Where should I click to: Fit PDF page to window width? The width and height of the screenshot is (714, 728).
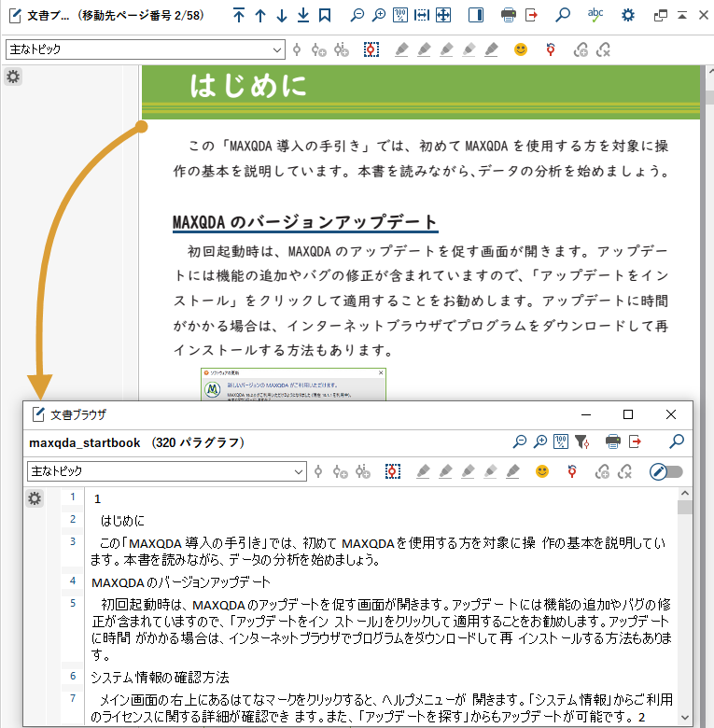(422, 15)
